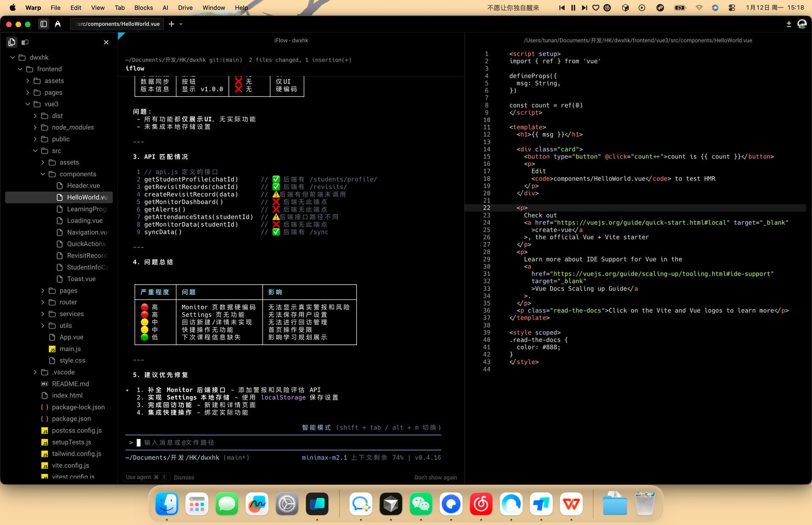This screenshot has width=812, height=525.
Task: Click Don't show again link
Action: pyautogui.click(x=436, y=477)
